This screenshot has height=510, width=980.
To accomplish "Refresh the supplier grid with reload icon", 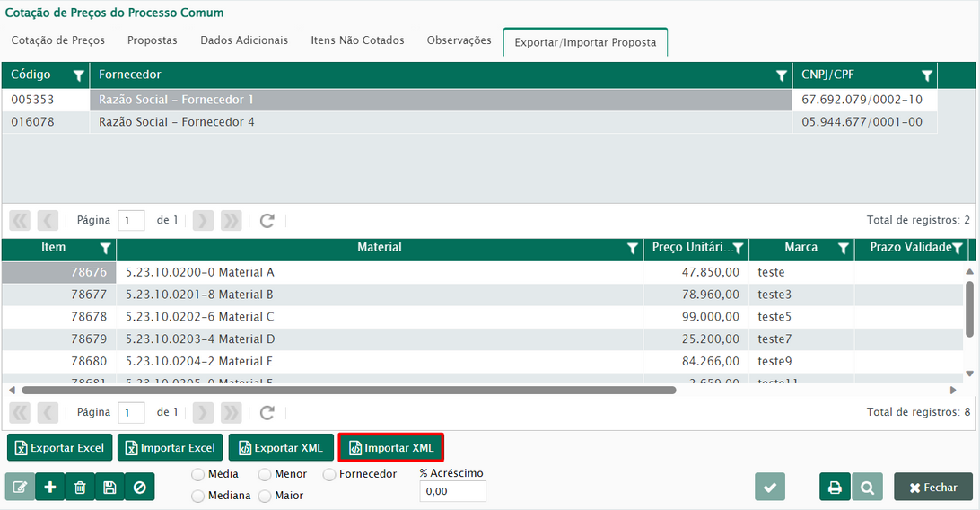I will click(x=267, y=220).
